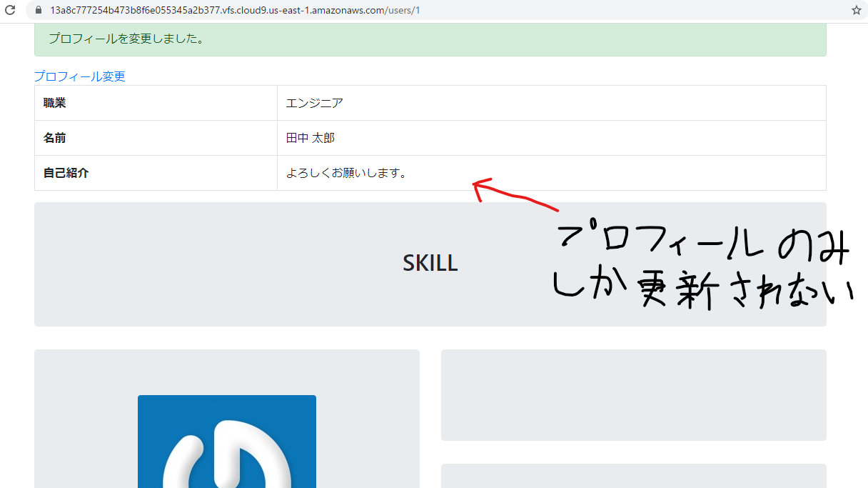The image size is (868, 488).
Task: Click the gray SKILL banner area
Action: (x=214, y=264)
